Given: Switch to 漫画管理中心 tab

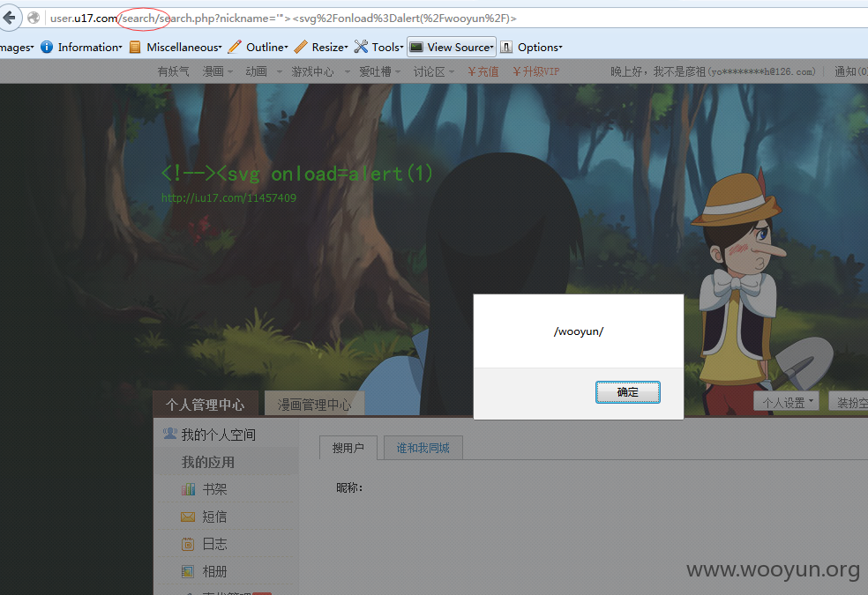Looking at the screenshot, I should click(x=314, y=405).
